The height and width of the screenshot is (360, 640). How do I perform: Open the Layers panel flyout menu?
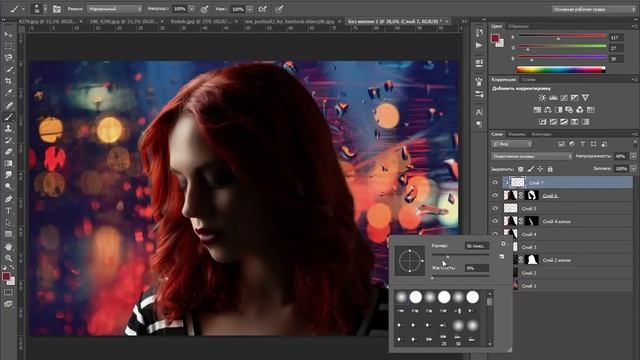coord(634,134)
